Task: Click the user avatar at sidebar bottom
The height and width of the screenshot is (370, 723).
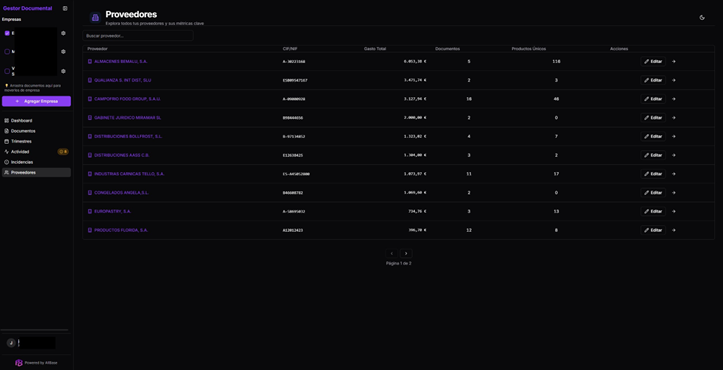Action: coord(11,343)
